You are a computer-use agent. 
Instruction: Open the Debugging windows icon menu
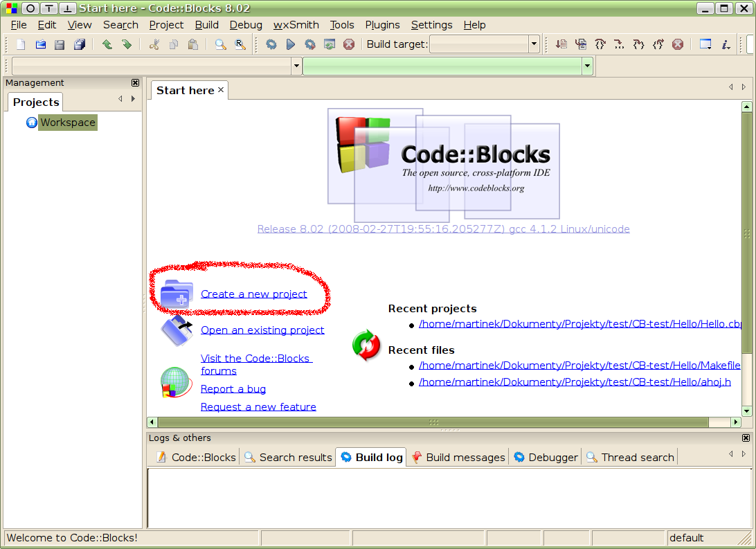[x=706, y=44]
